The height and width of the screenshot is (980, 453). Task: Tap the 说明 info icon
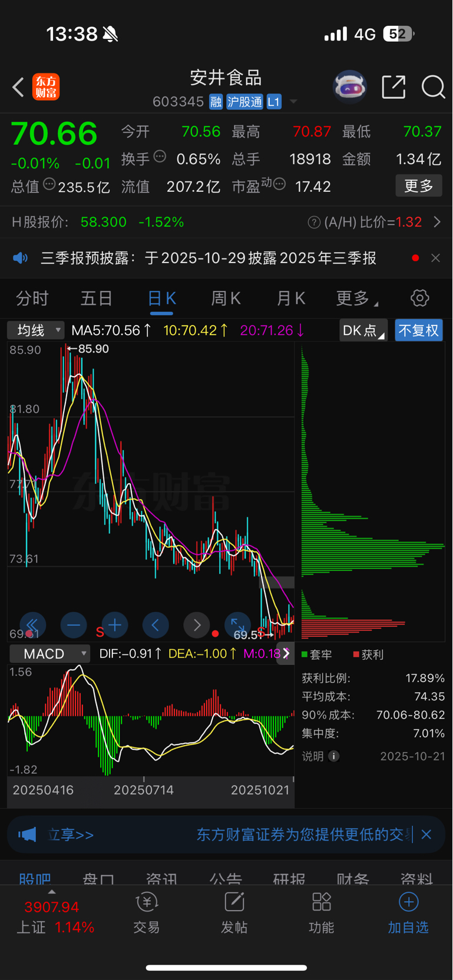coord(334,756)
